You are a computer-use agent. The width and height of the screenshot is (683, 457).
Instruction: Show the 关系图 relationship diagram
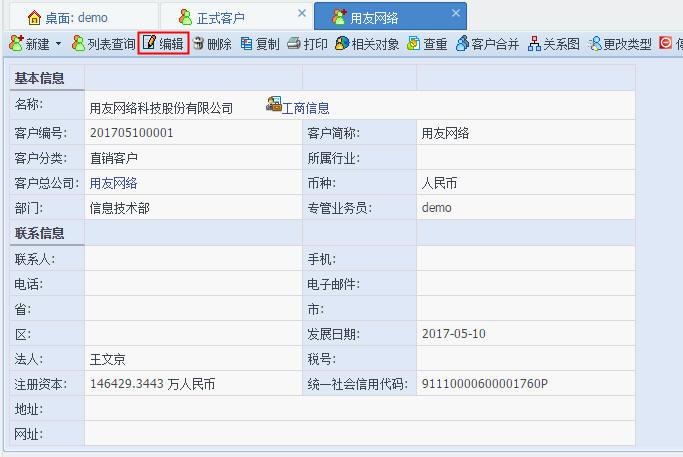[x=554, y=44]
